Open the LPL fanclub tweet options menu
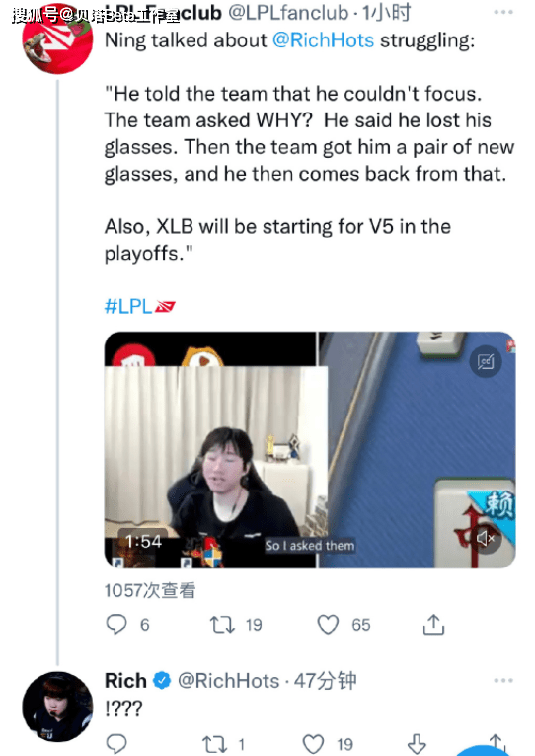535x756 pixels. pyautogui.click(x=503, y=12)
